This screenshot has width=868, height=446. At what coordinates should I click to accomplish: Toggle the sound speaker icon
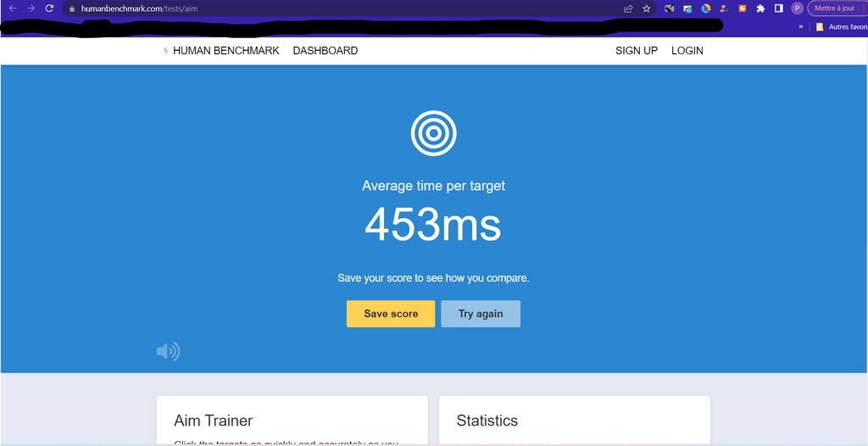click(x=168, y=351)
